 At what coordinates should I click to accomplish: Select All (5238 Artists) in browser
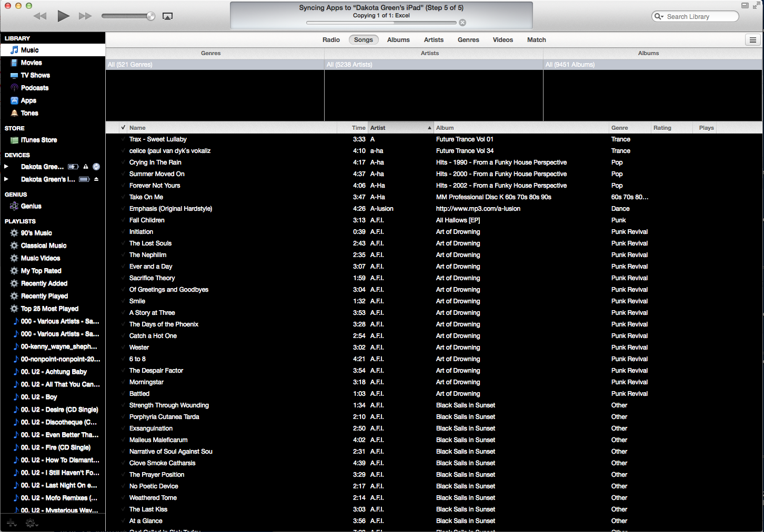click(x=434, y=65)
